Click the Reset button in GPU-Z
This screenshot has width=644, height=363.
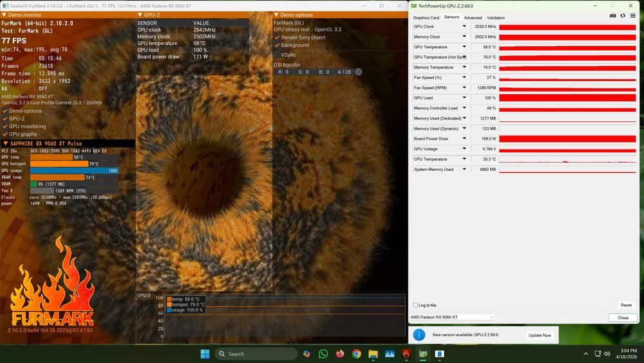point(626,305)
